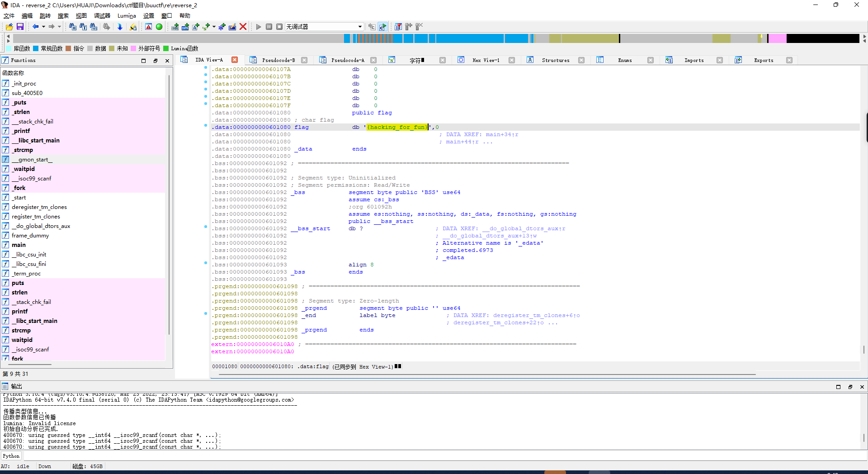Pause the debugger process
Screen dimensions: 868x474
tap(269, 27)
